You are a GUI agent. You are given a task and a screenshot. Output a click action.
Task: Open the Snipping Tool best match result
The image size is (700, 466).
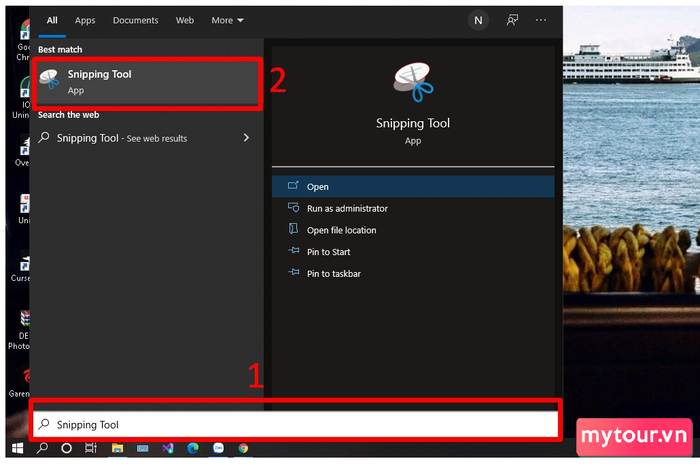pyautogui.click(x=147, y=83)
